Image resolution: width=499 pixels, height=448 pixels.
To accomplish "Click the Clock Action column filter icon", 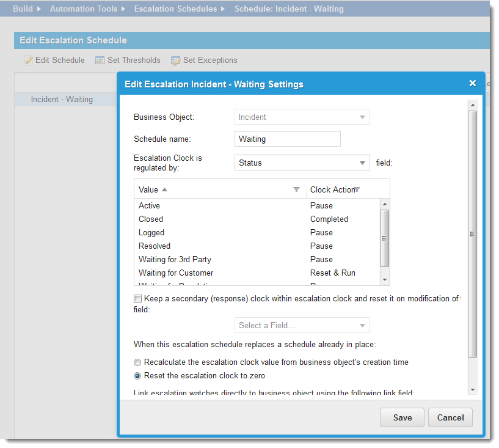I will point(357,189).
